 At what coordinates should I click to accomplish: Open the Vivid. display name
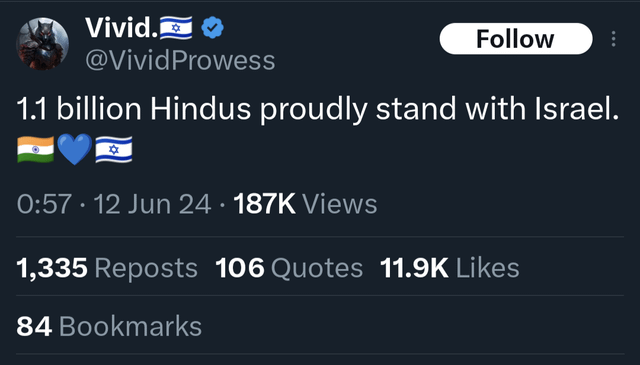pos(121,28)
